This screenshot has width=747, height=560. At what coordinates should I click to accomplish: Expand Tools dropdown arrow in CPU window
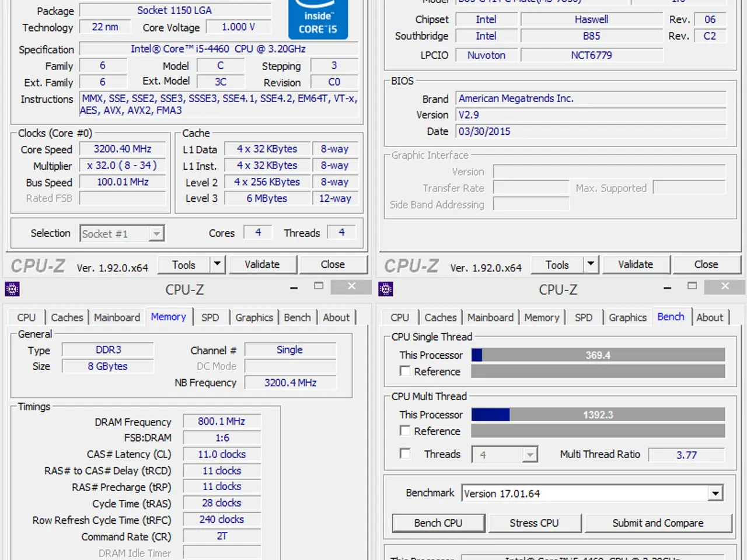(x=217, y=264)
